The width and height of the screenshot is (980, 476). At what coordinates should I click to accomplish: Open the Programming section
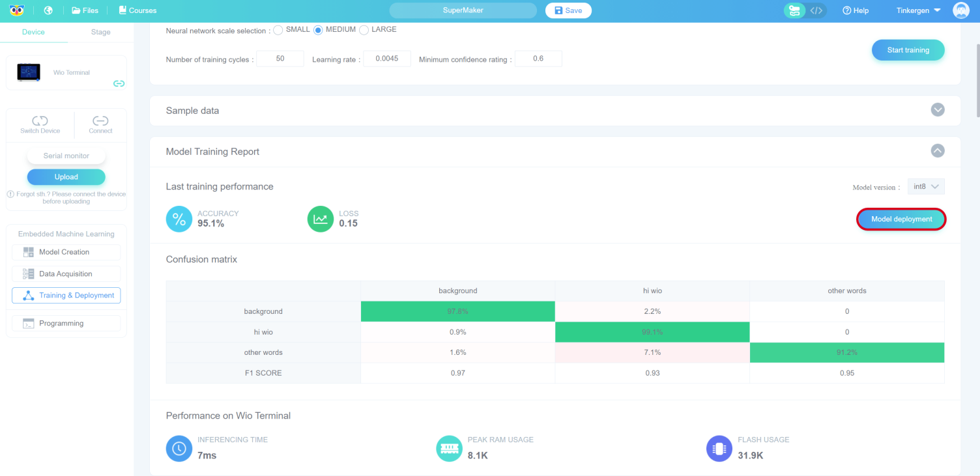coord(66,324)
